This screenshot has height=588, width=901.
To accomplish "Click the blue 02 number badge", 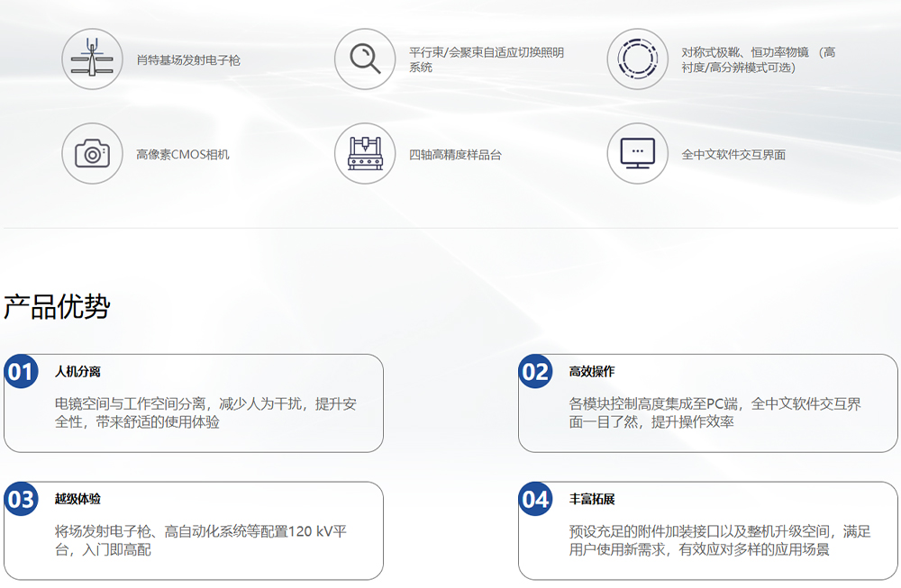I will click(535, 372).
